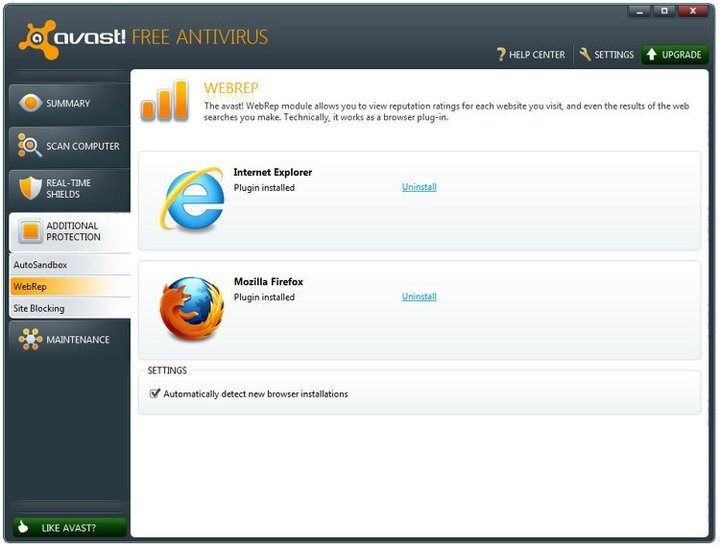Image resolution: width=720 pixels, height=547 pixels.
Task: Select the AutoSandbox sub-item
Action: click(x=69, y=265)
